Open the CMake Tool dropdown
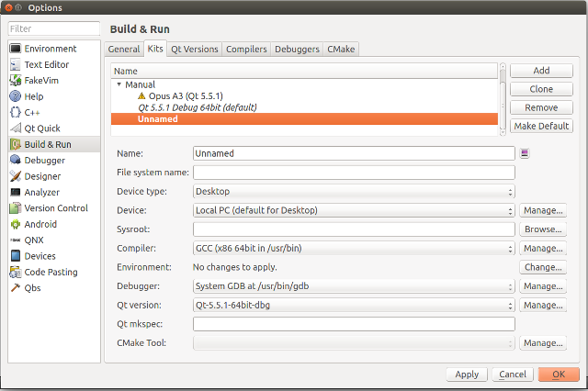 [354, 343]
